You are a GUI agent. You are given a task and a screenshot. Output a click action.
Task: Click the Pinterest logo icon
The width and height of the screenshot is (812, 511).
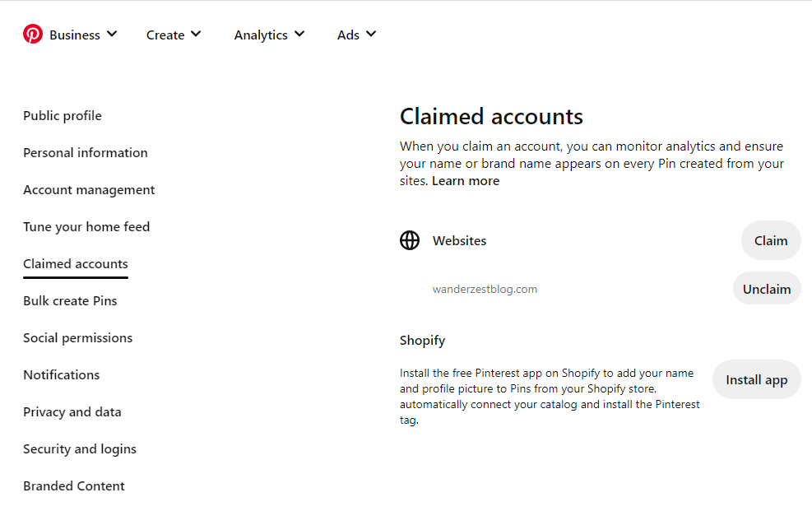click(x=33, y=35)
